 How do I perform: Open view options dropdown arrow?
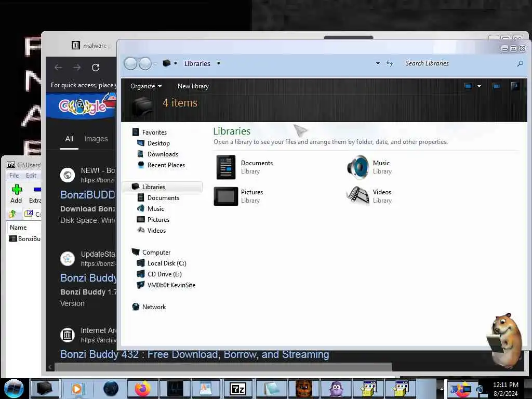pyautogui.click(x=479, y=86)
